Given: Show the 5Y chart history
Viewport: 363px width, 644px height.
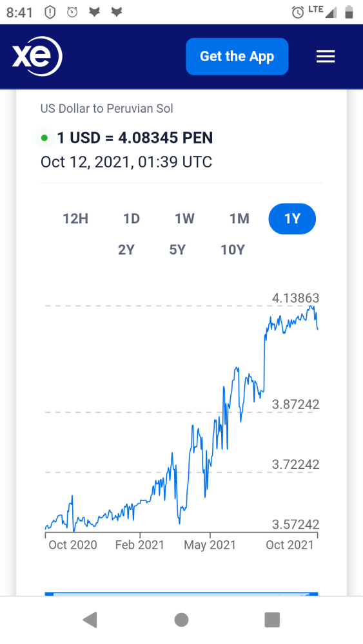Looking at the screenshot, I should 177,250.
